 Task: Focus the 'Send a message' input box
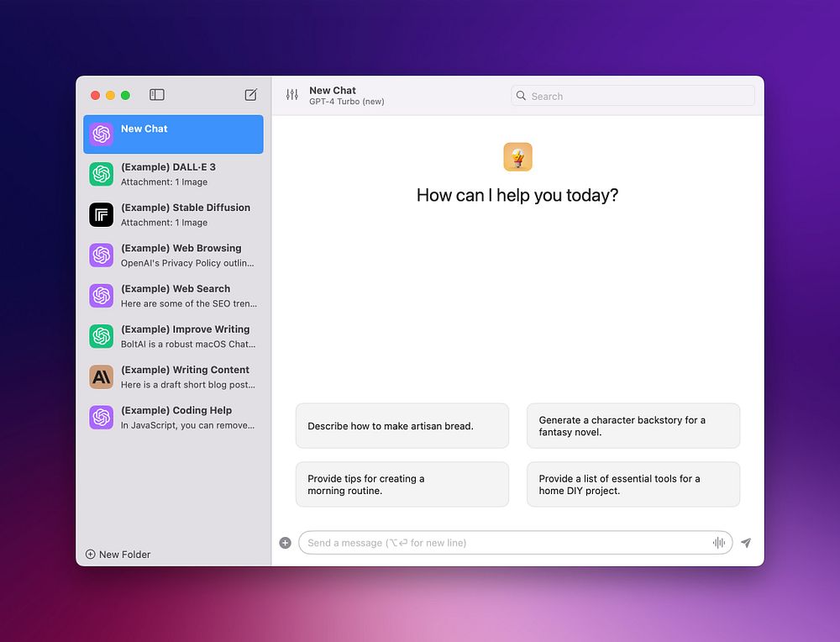tap(516, 543)
